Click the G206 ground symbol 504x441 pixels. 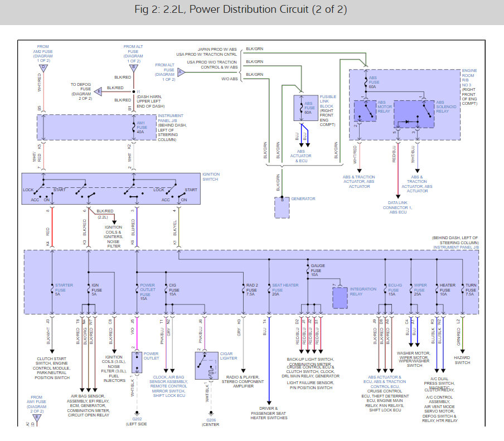(x=211, y=413)
